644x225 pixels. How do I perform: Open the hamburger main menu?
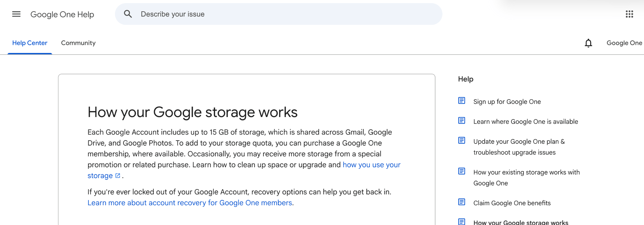(16, 14)
